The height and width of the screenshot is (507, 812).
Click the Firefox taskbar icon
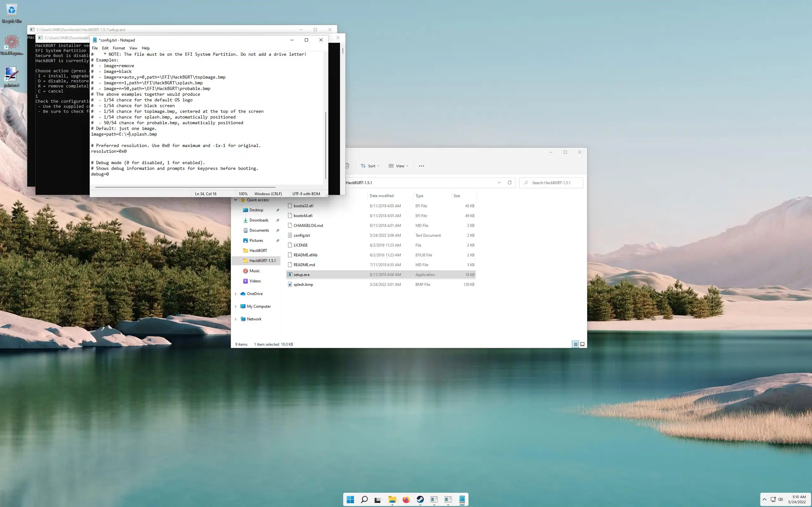point(406,500)
